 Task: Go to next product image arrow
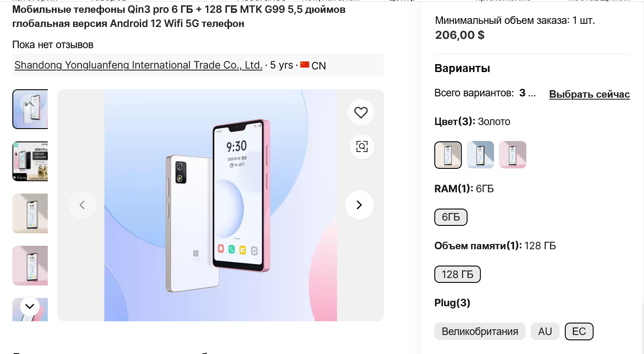point(359,205)
